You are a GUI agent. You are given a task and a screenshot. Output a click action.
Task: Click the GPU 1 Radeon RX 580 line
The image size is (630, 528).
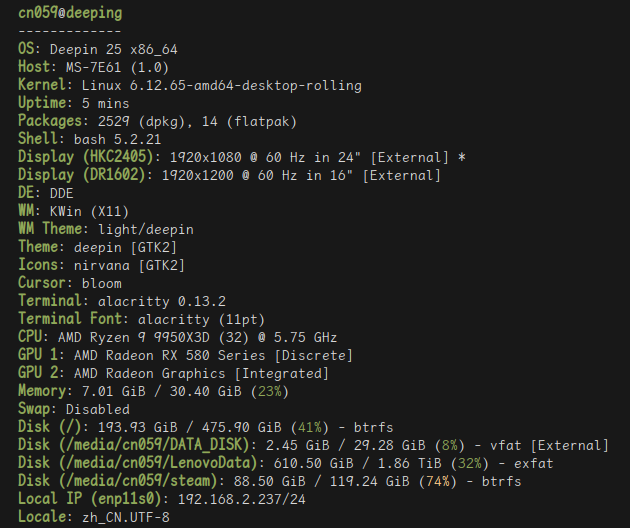(x=186, y=355)
